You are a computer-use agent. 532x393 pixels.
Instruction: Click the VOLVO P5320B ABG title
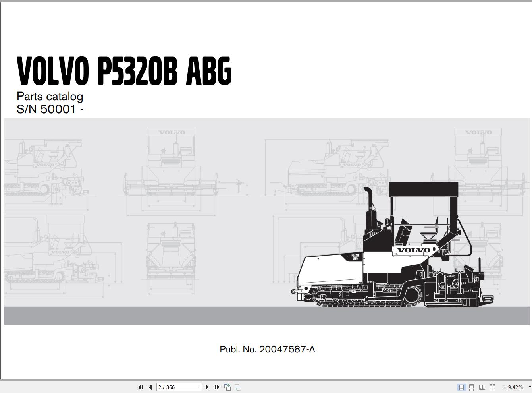pyautogui.click(x=124, y=71)
